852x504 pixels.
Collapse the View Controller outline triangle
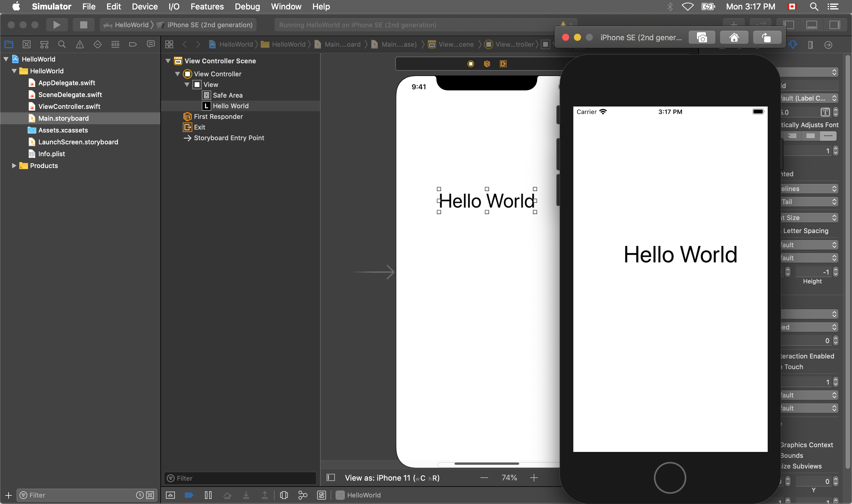[x=177, y=74]
